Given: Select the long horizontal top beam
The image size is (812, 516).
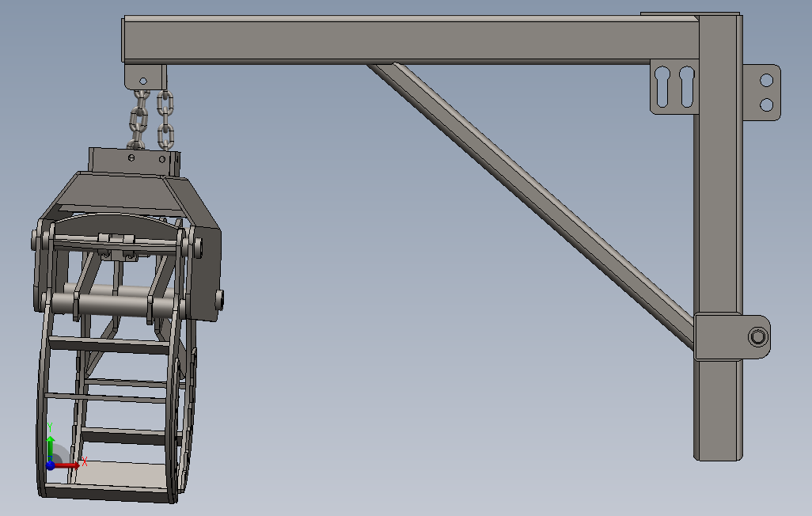Looking at the screenshot, I should [410, 40].
